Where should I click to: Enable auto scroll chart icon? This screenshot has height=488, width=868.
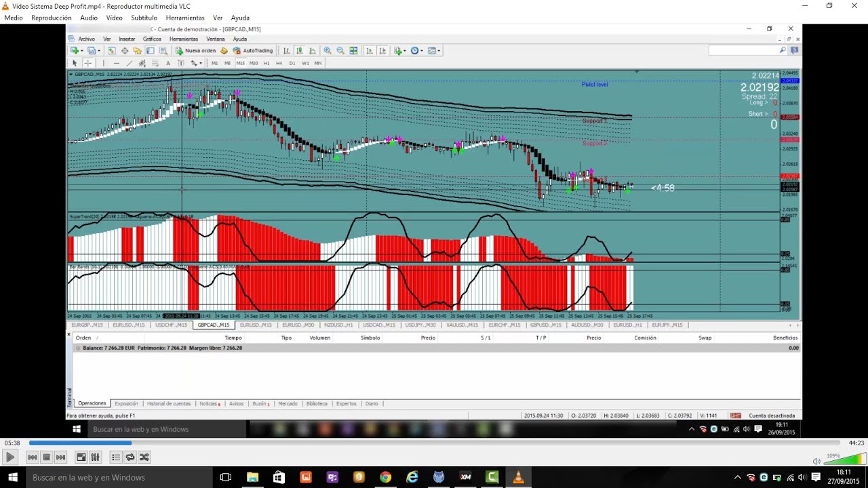tap(370, 51)
